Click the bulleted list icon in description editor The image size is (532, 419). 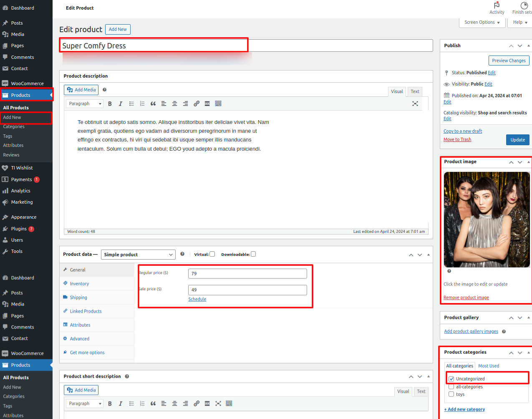tap(131, 104)
